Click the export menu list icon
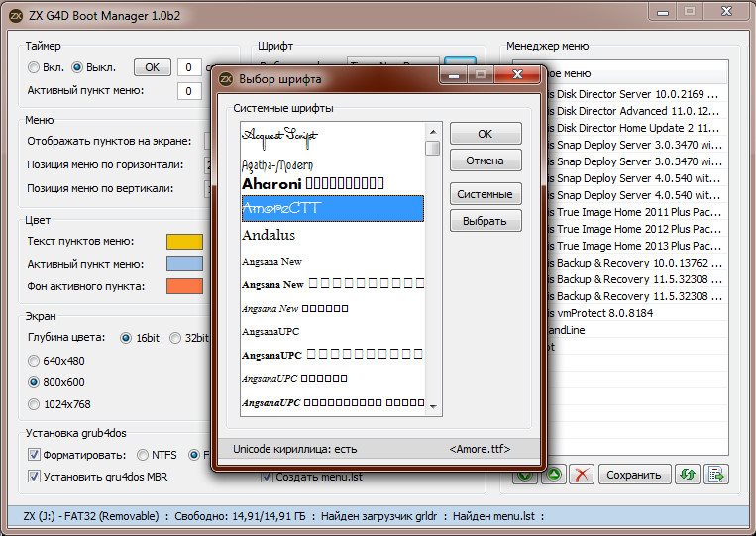 click(x=716, y=475)
